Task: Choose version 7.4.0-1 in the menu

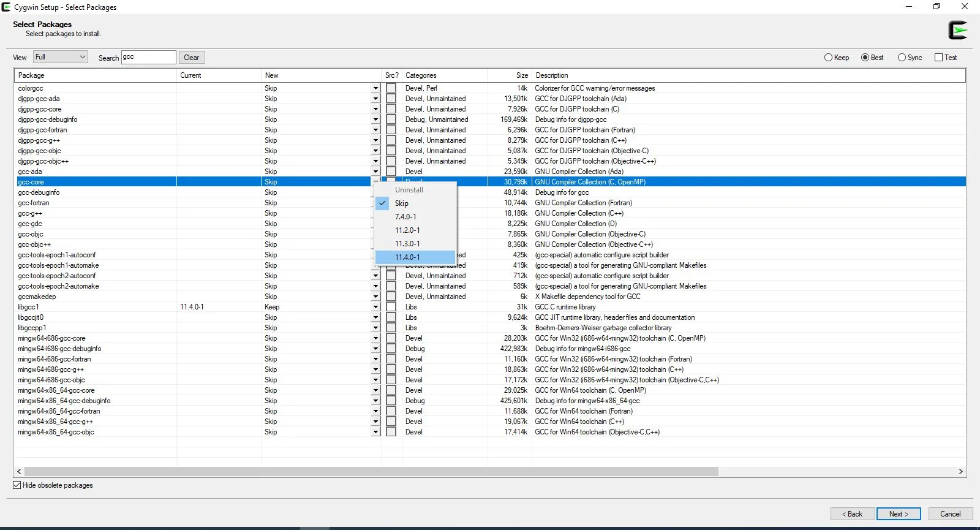Action: click(x=415, y=217)
